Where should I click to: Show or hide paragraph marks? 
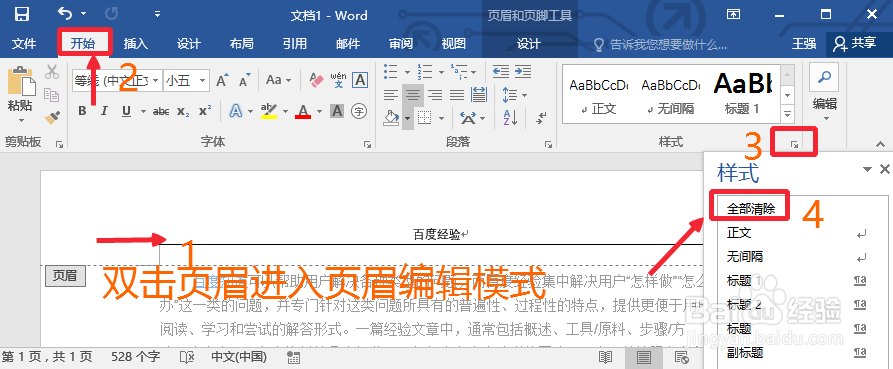541,118
